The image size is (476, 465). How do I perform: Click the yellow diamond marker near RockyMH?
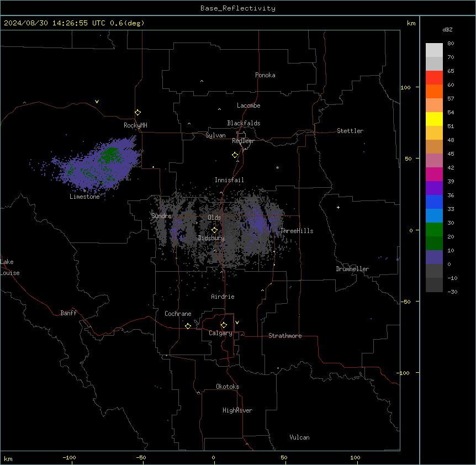click(137, 113)
